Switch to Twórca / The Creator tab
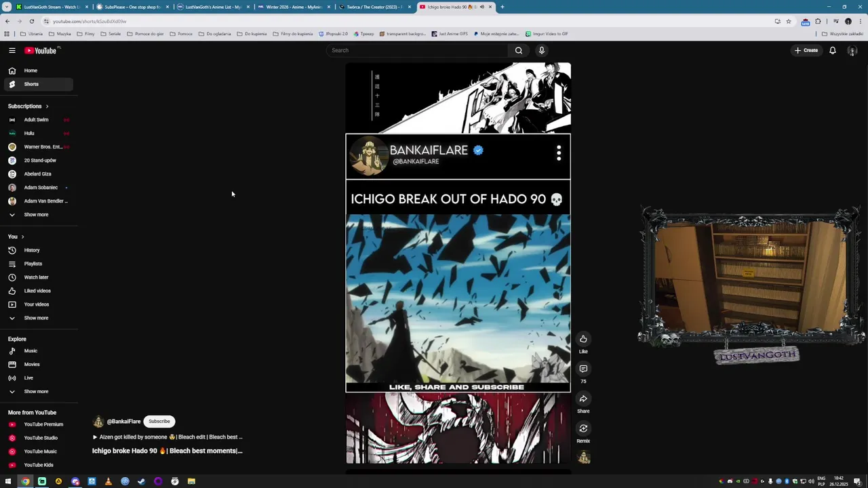 point(374,7)
